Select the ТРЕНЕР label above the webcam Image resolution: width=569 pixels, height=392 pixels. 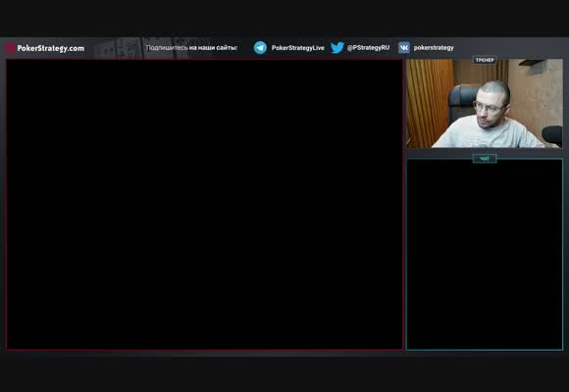485,60
